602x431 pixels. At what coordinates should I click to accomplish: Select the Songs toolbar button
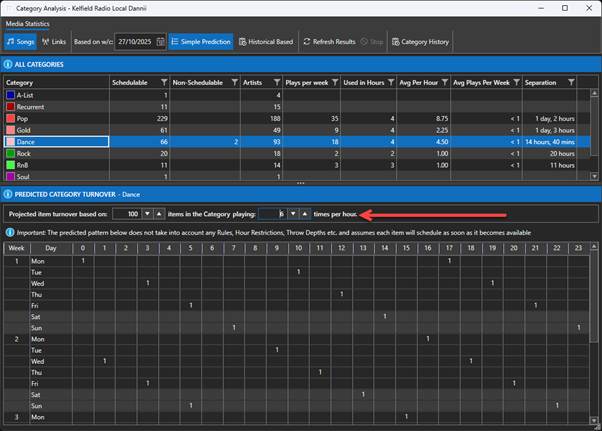21,42
